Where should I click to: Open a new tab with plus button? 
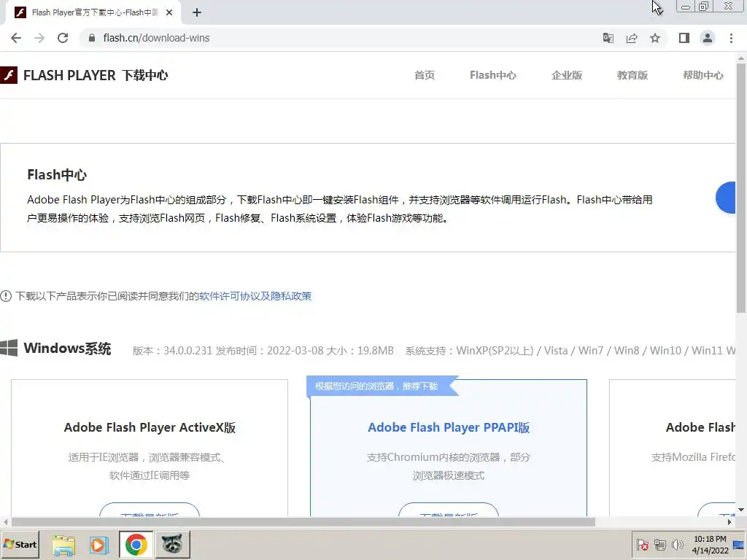[x=197, y=13]
